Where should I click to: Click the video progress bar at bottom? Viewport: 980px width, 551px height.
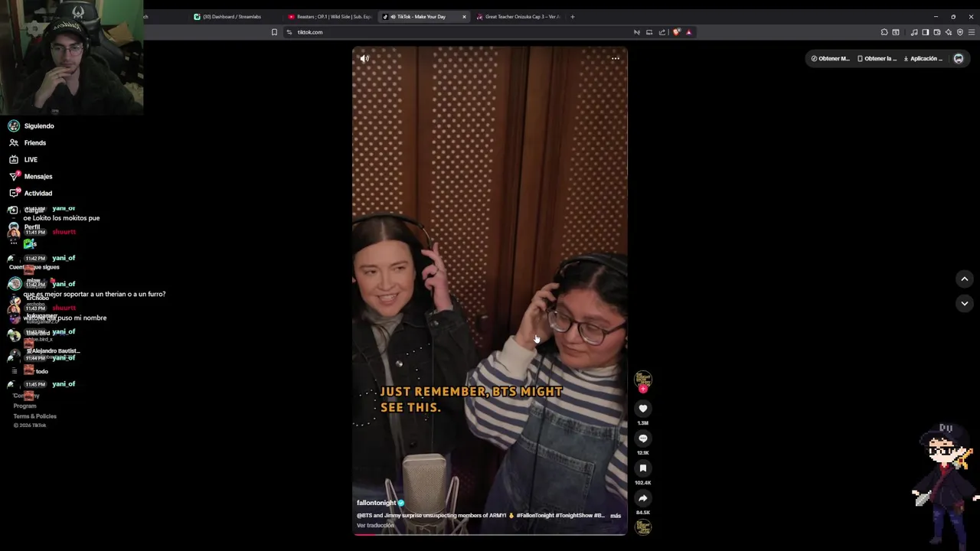click(x=490, y=533)
